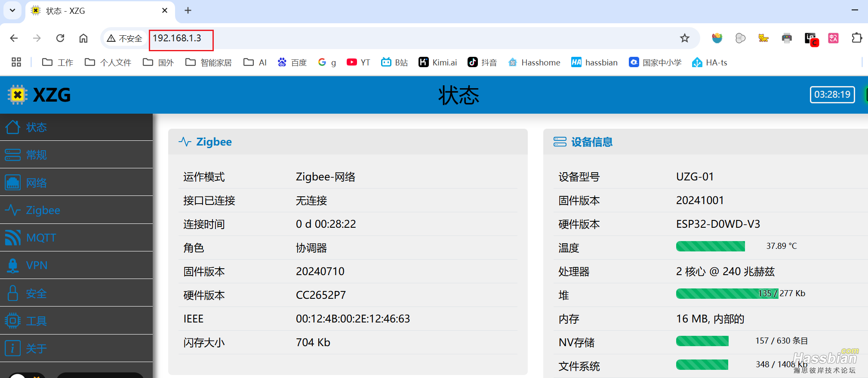Click the browser forward arrow

coord(37,38)
